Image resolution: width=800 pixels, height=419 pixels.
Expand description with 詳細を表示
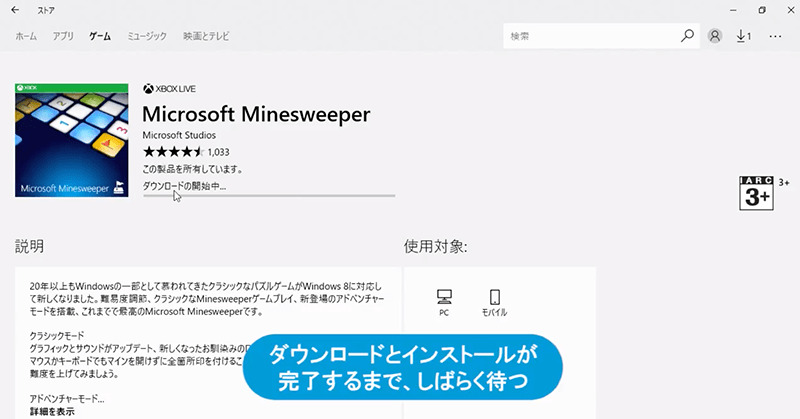[52, 411]
